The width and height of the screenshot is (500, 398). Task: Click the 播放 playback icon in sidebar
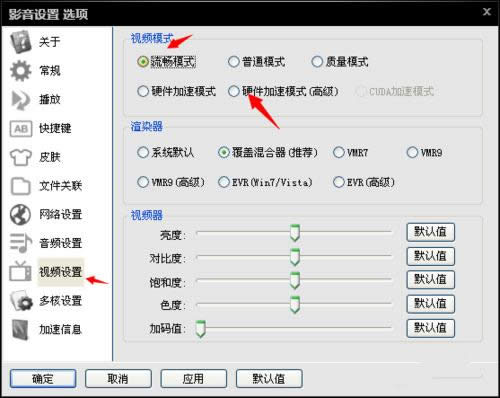[x=21, y=100]
